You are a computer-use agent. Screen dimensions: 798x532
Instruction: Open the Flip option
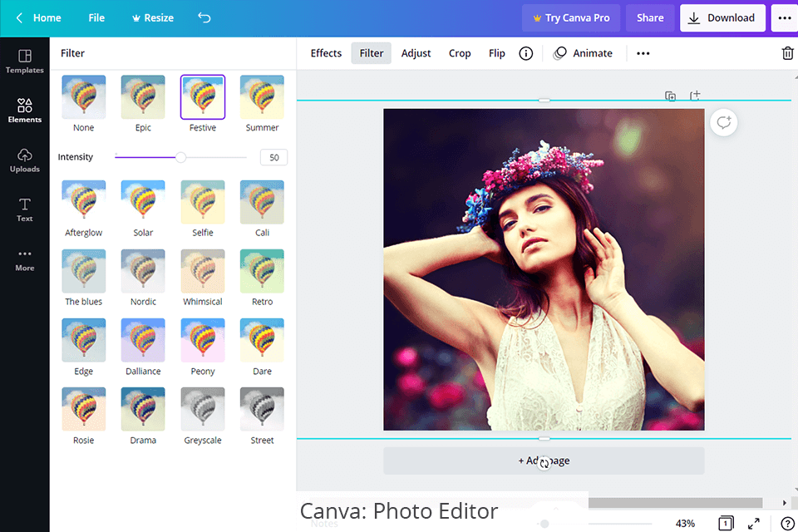497,53
